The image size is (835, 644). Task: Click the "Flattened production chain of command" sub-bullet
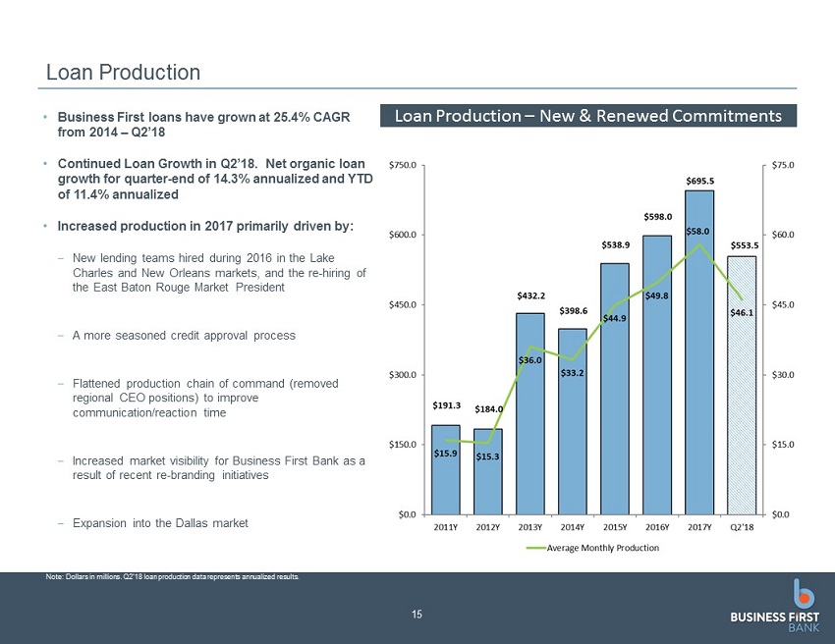205,399
